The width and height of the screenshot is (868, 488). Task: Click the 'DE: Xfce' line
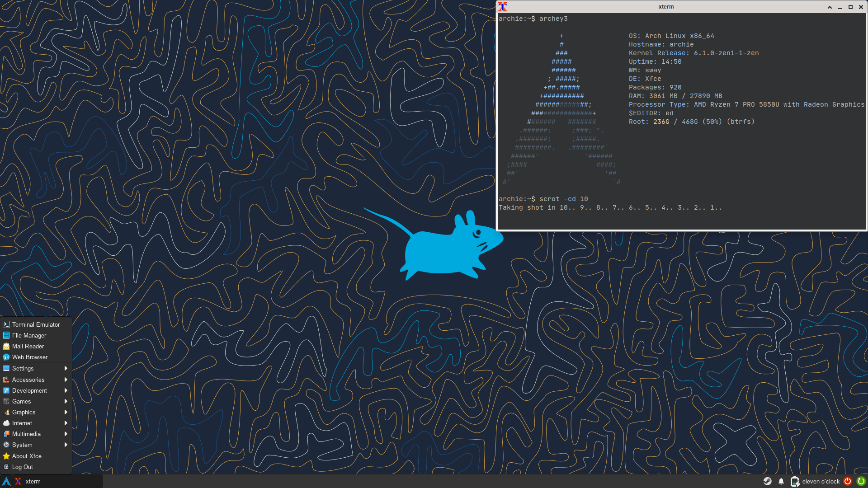tap(645, 79)
